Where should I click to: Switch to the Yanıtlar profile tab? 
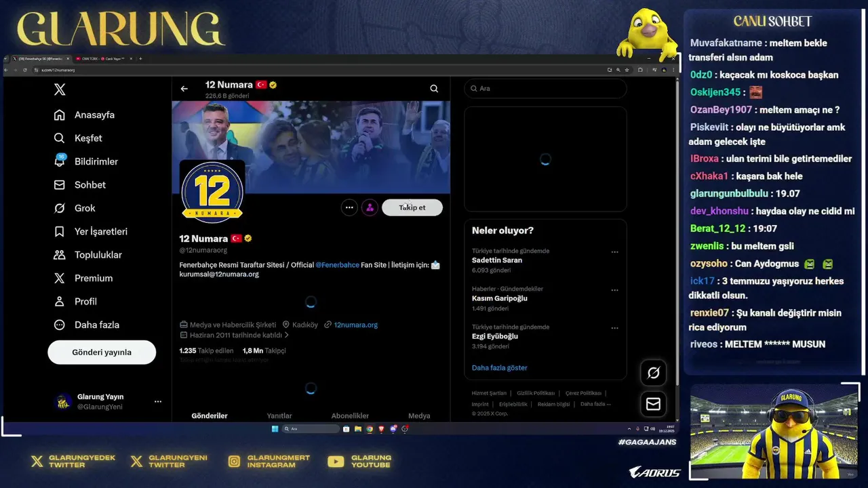tap(279, 415)
